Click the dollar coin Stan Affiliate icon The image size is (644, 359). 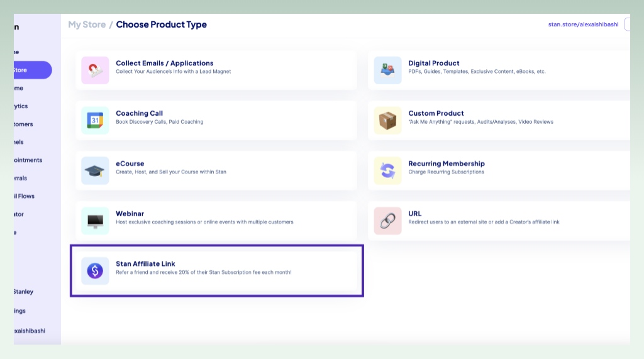pos(95,271)
